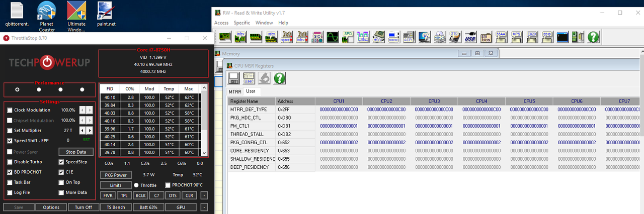Click the User list icon in MSR window
644x214 pixels.
click(249, 78)
